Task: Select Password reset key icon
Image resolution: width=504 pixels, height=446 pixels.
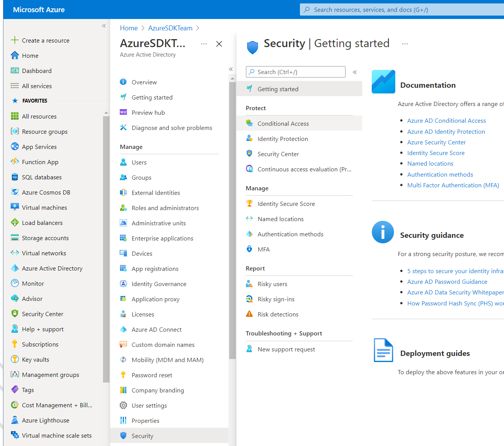Action: [x=124, y=375]
